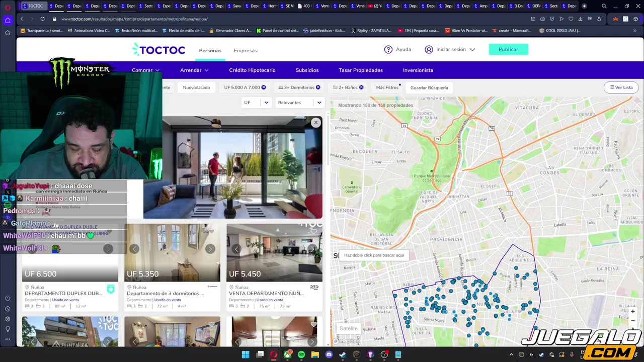644x362 pixels.
Task: Switch to Ver Lista view
Action: tap(621, 87)
